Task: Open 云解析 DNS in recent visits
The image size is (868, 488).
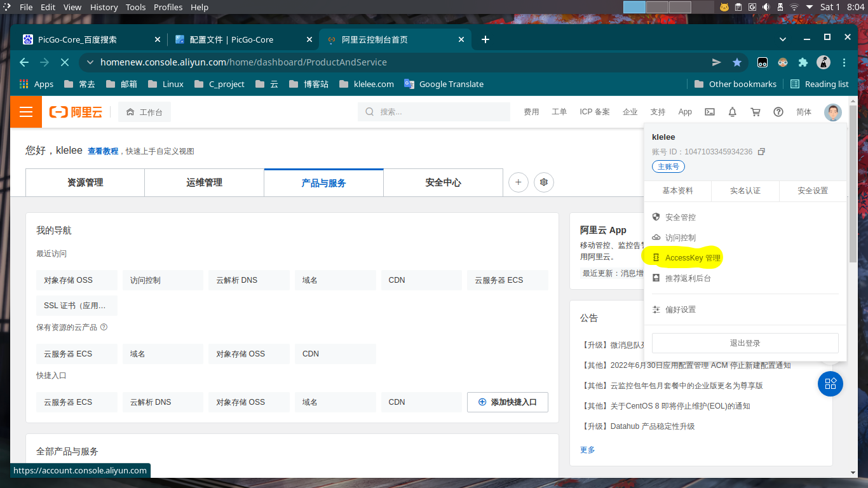Action: (249, 280)
